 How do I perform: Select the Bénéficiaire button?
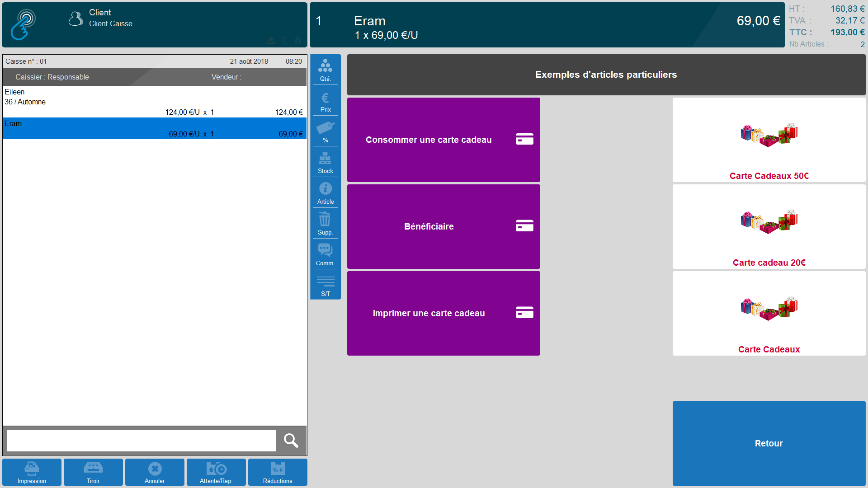click(443, 226)
